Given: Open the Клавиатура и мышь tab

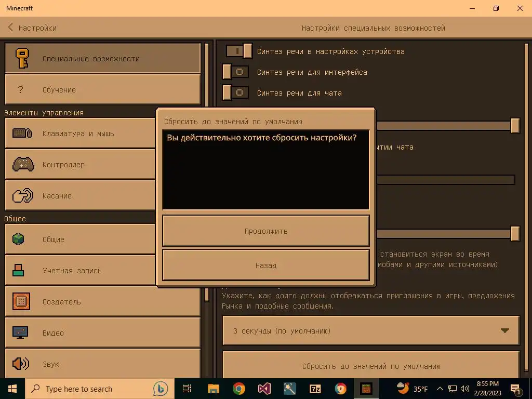Looking at the screenshot, I should [x=81, y=133].
